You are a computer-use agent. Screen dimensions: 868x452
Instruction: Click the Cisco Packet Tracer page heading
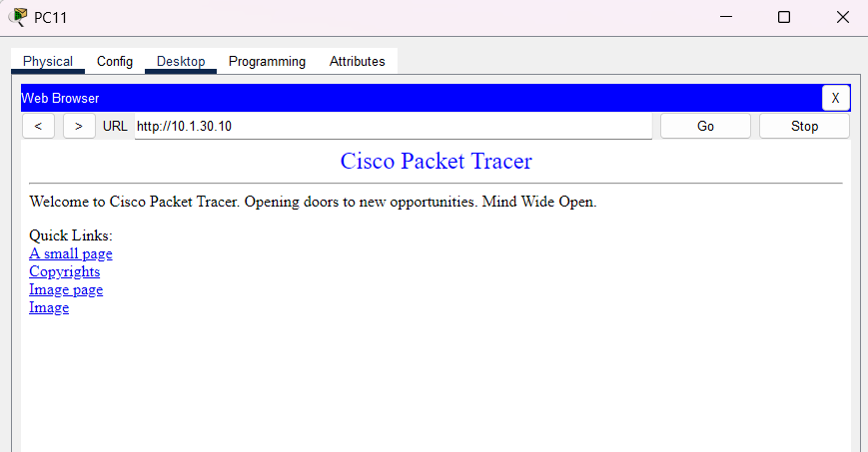436,161
